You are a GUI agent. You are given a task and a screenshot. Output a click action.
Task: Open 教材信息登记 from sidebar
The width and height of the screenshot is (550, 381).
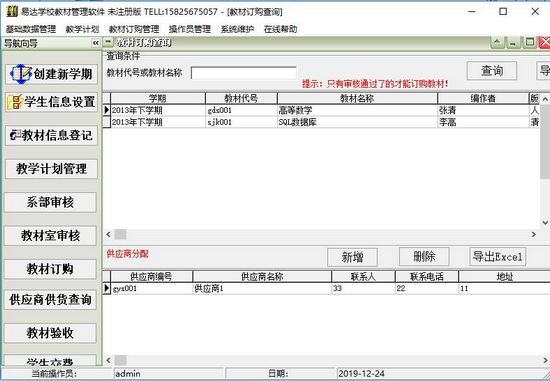[51, 135]
